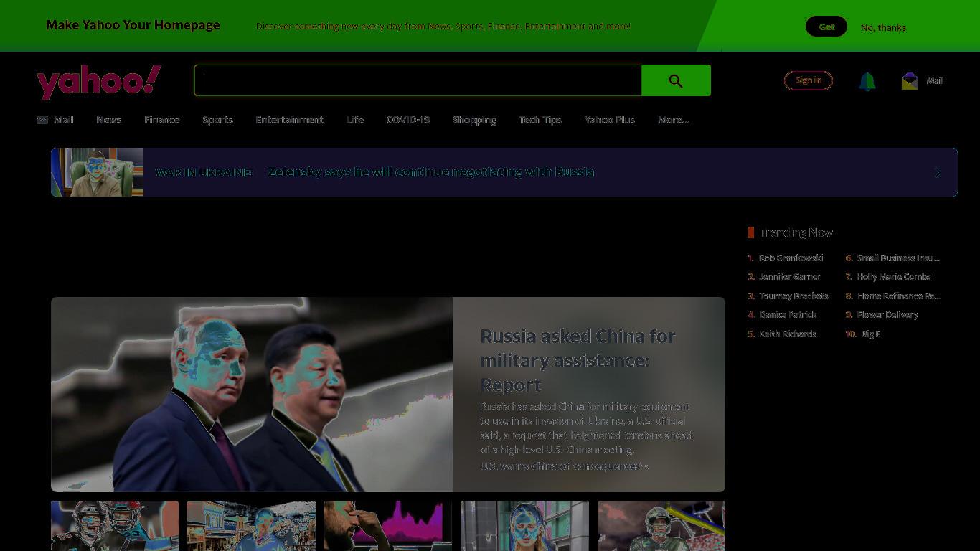The image size is (980, 551).
Task: Open the Zelensky negotiating with Russia headline
Action: (x=430, y=172)
